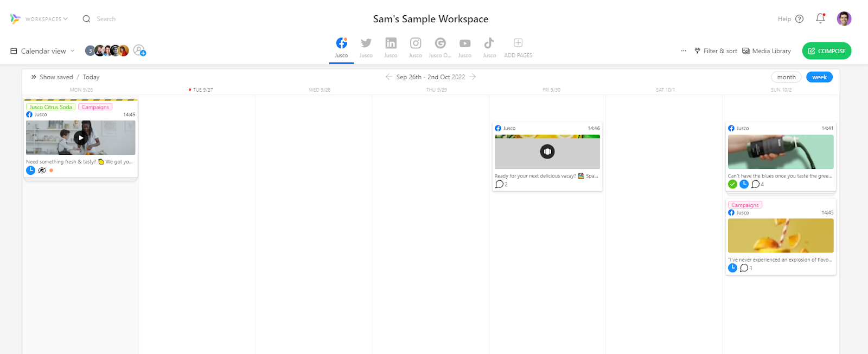Click the orange status dot on Monday post
Image resolution: width=868 pixels, height=354 pixels.
(51, 170)
